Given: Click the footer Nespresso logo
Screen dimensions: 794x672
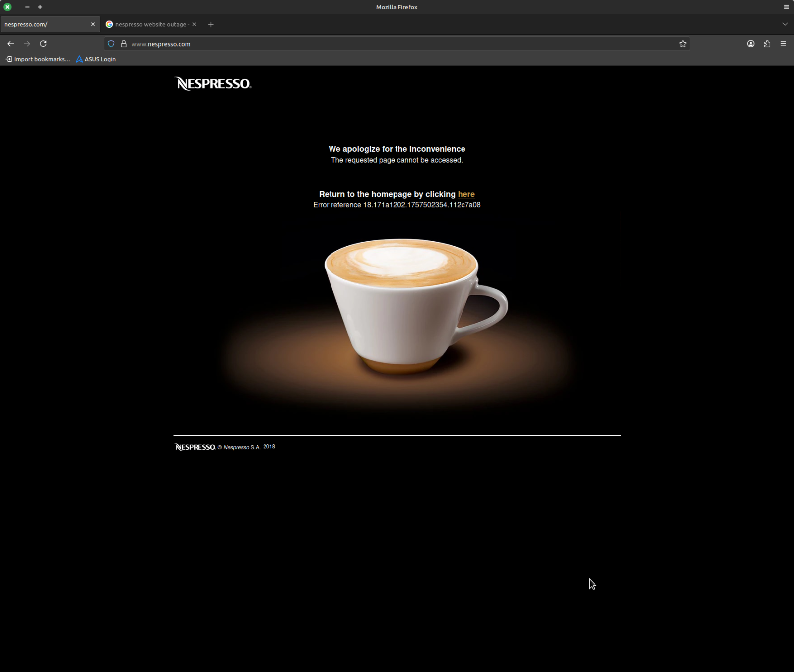Looking at the screenshot, I should point(195,447).
